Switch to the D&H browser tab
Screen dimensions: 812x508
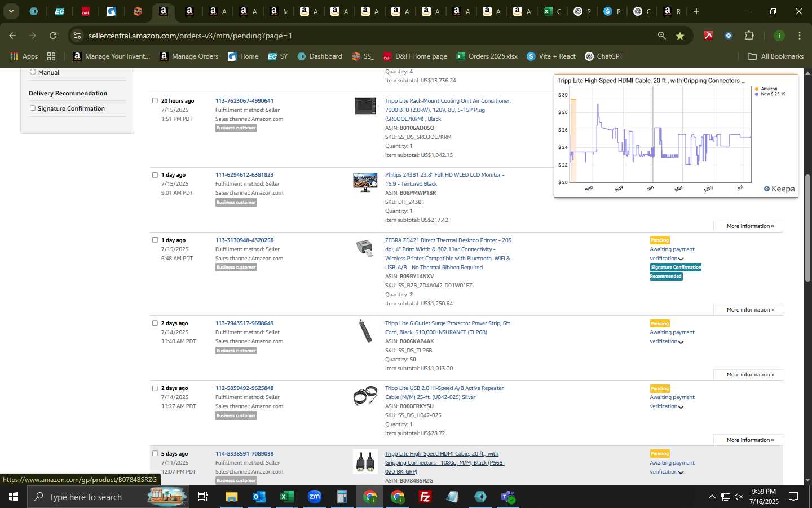click(x=86, y=11)
